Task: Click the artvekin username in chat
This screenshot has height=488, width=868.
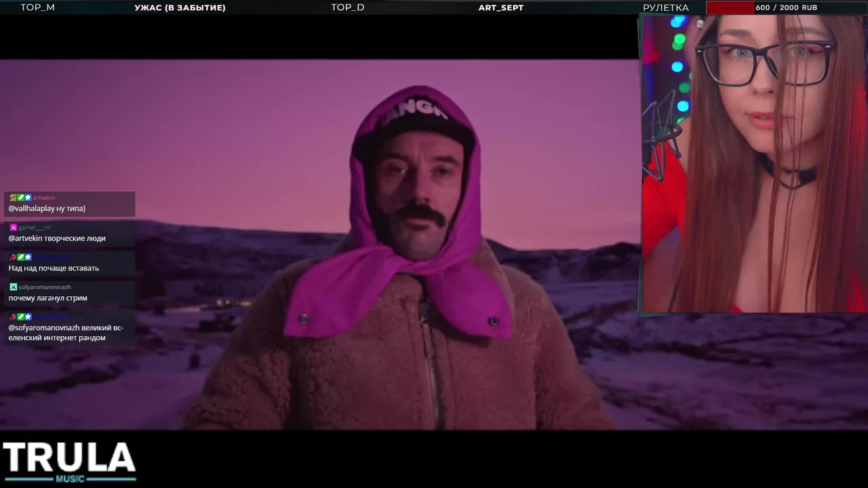Action: pos(44,198)
